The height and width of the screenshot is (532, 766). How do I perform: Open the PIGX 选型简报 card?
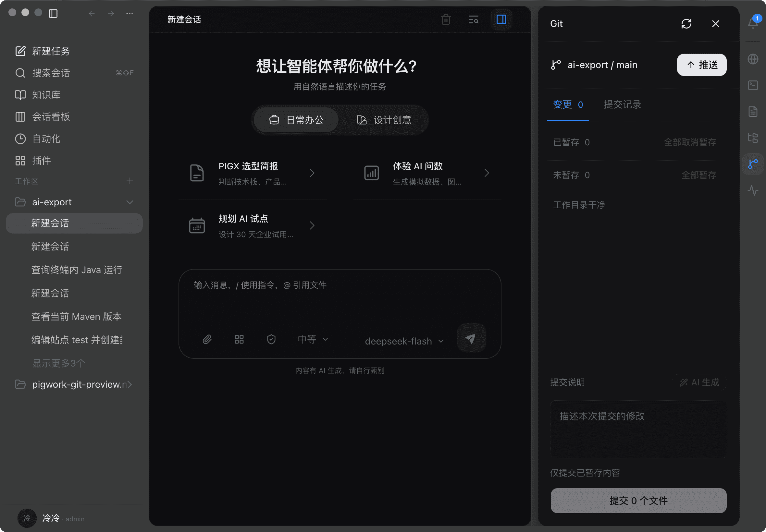(x=253, y=173)
